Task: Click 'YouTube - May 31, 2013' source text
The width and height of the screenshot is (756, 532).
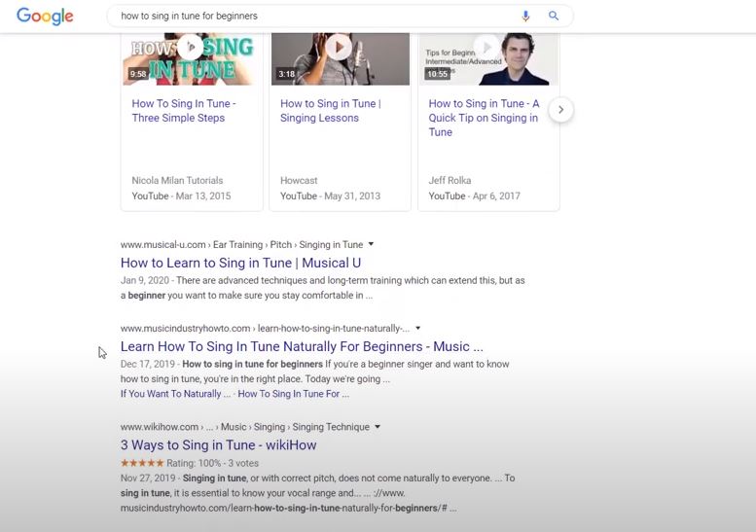Action: (x=330, y=196)
